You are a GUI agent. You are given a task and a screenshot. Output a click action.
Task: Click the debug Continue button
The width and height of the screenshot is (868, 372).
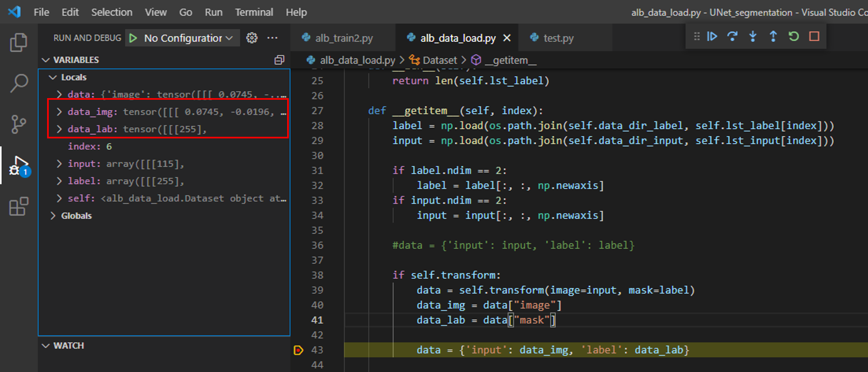(x=712, y=36)
